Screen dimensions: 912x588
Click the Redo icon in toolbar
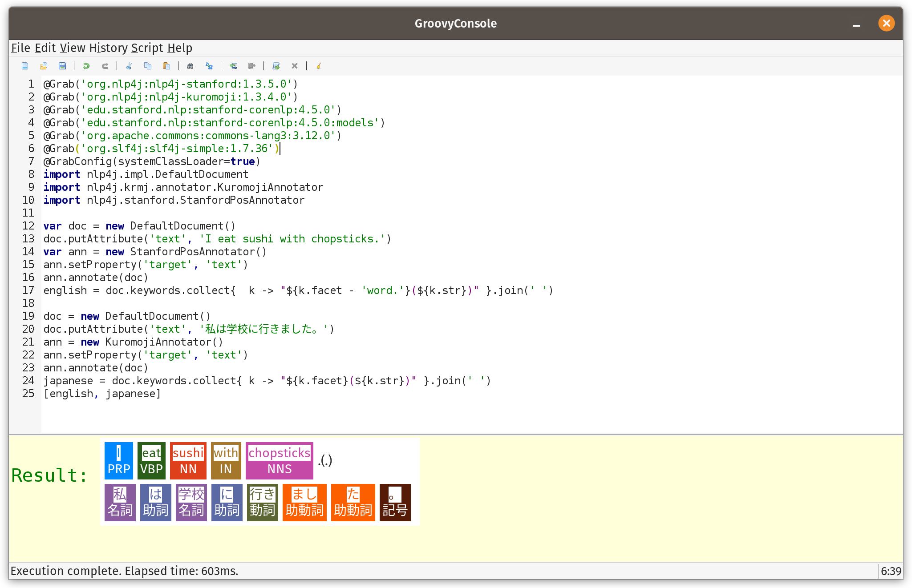click(105, 66)
